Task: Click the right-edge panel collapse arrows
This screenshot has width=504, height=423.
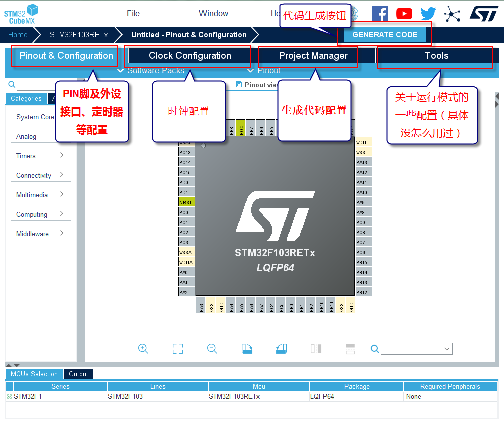Action: point(497,100)
